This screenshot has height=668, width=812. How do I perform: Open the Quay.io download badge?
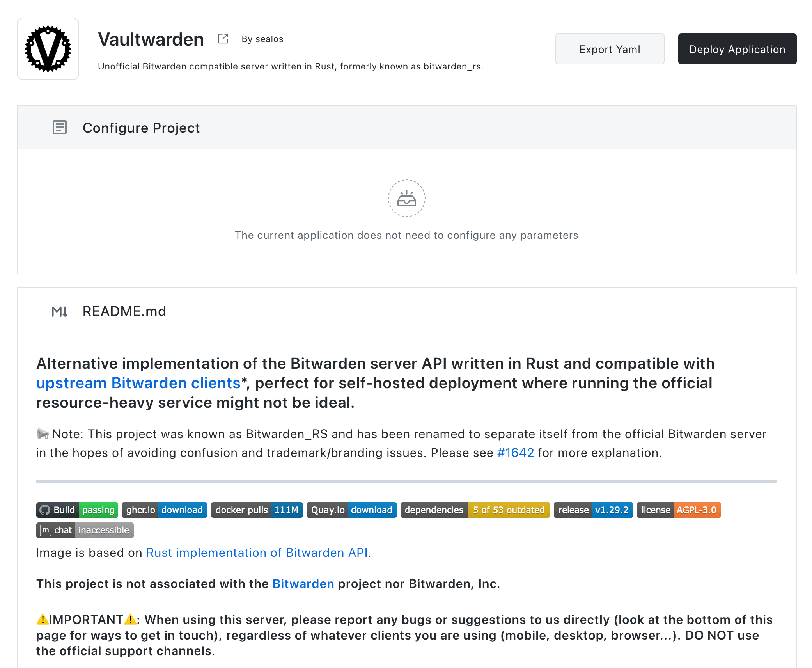tap(351, 510)
